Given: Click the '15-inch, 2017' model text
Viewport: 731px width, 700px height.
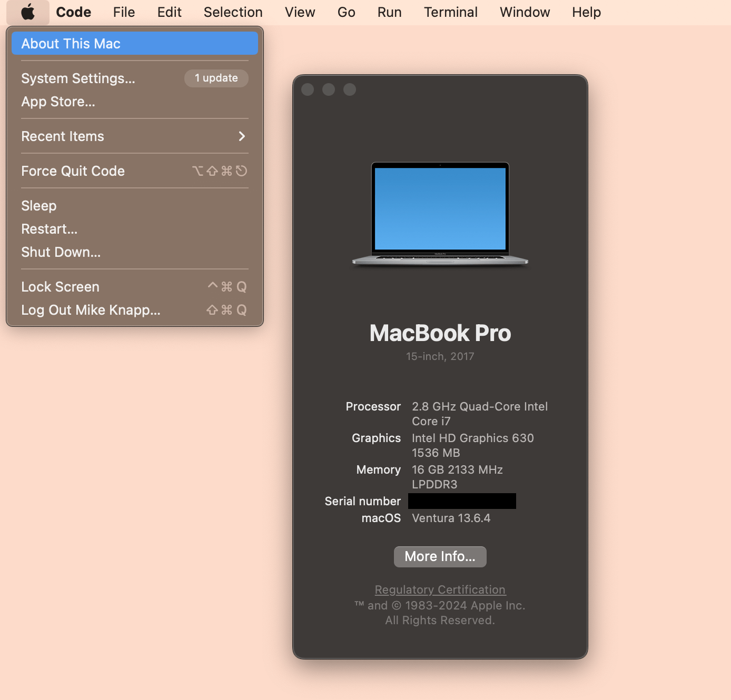Looking at the screenshot, I should 440,356.
